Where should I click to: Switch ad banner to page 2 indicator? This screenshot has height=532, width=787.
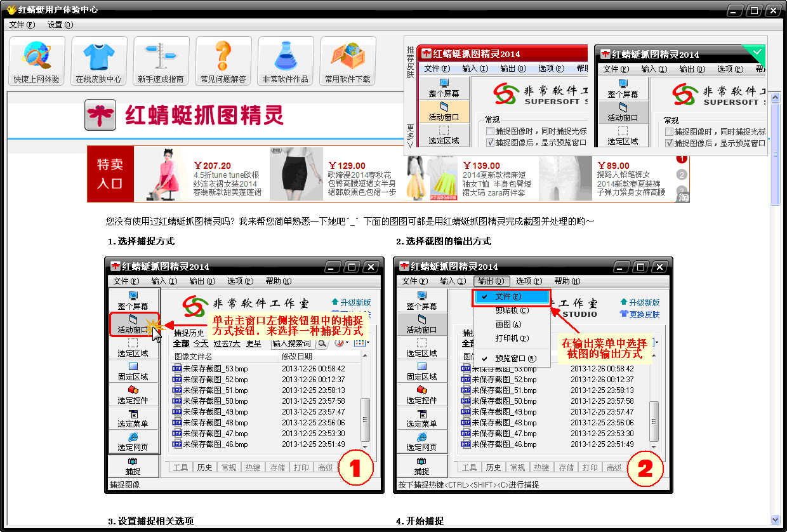tap(682, 175)
